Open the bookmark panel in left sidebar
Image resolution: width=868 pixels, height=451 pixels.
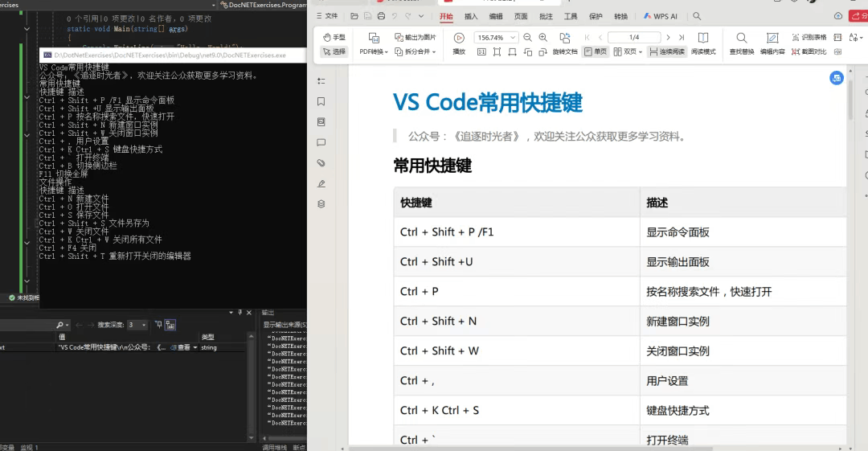tap(321, 101)
